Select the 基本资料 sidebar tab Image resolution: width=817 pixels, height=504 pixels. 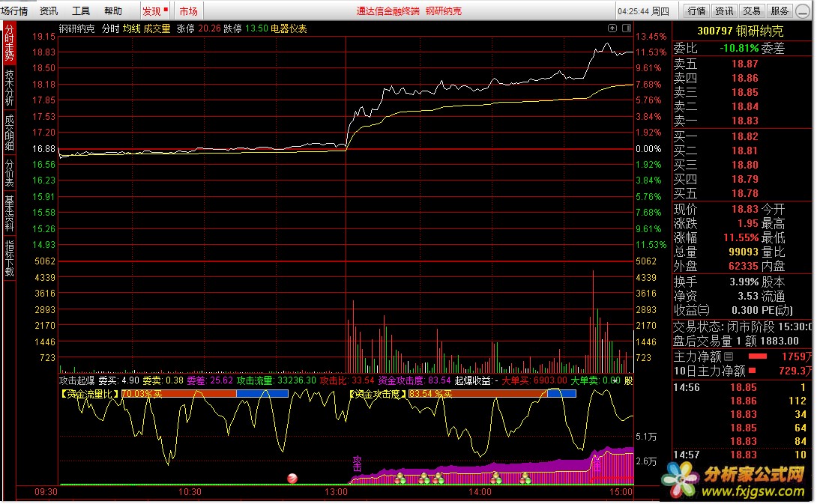[x=10, y=213]
